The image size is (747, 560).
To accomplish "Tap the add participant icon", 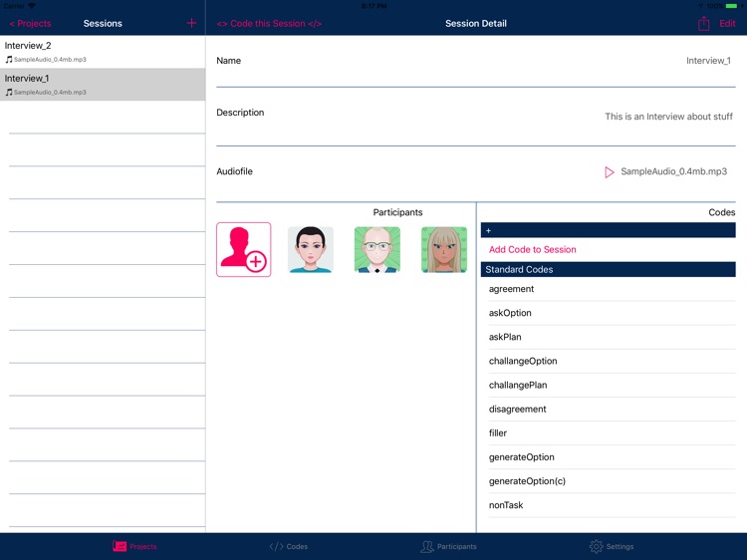I will tap(243, 249).
